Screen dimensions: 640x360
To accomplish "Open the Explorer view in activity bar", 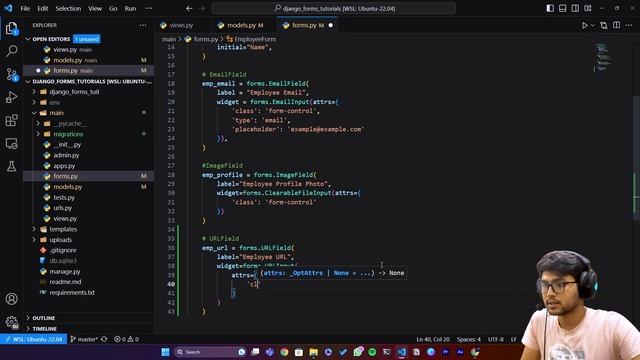I will (x=11, y=29).
